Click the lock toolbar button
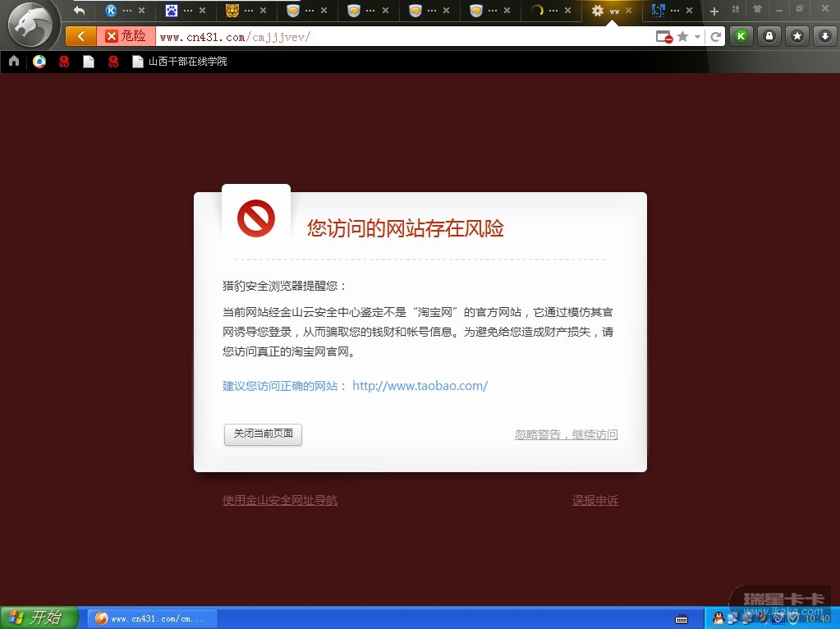 coord(769,36)
